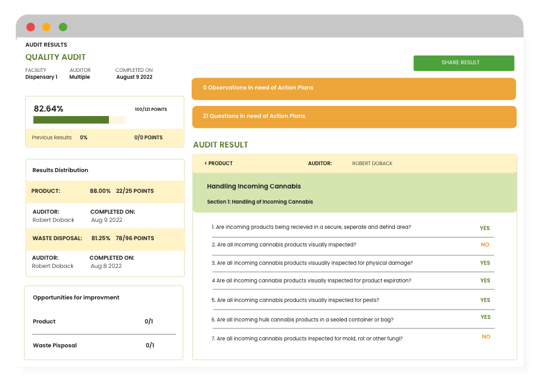Screen dimensions: 550x382
Task: Click the Aug 8 2022 completion date
Action: [106, 266]
